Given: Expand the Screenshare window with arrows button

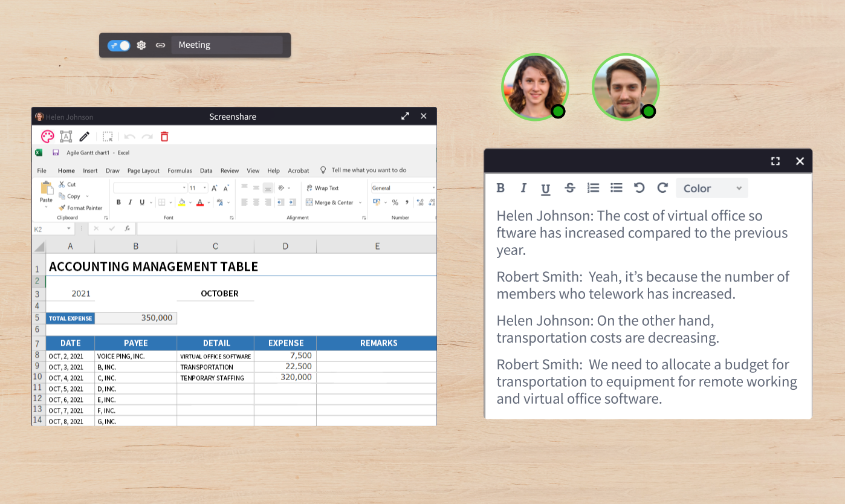Looking at the screenshot, I should [405, 117].
